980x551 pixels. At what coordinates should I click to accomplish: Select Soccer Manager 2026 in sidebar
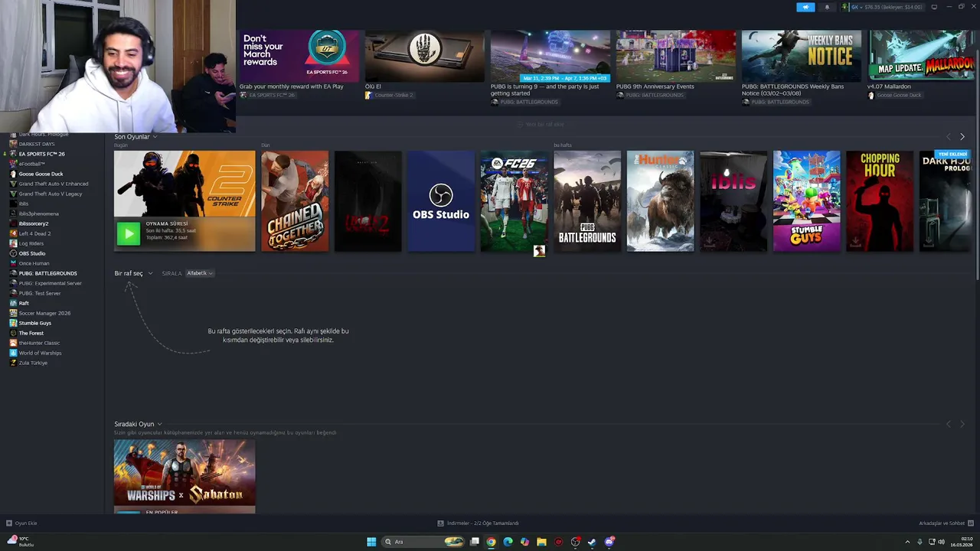[x=44, y=313]
